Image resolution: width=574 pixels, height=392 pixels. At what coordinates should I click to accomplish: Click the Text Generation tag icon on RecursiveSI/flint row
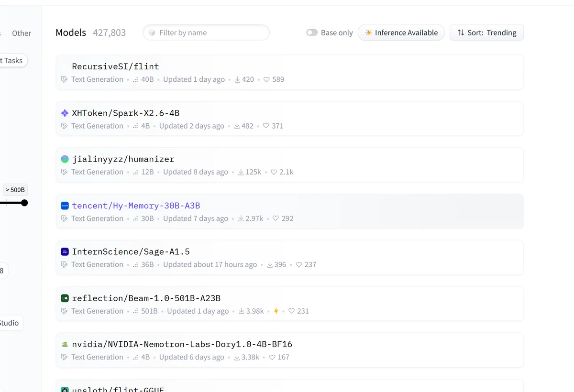[65, 79]
